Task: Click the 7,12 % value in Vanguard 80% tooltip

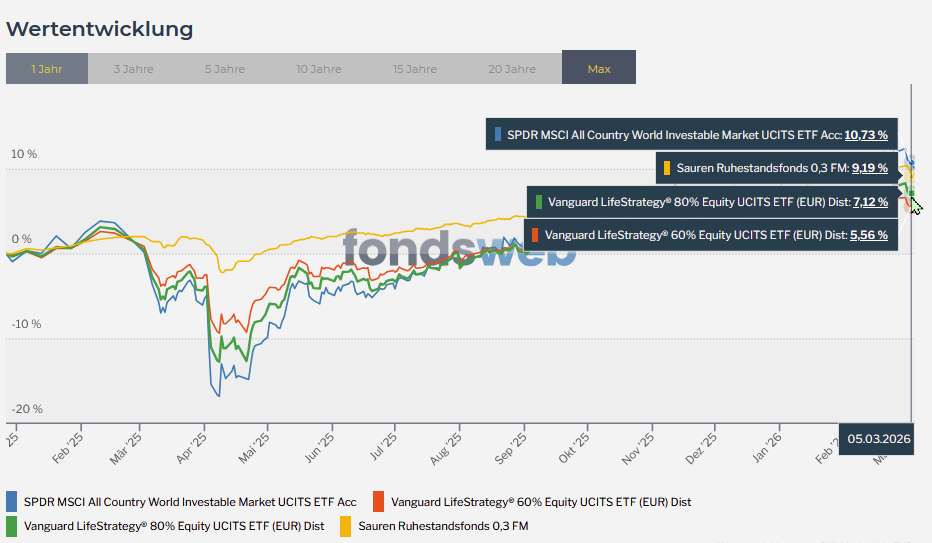Action: point(870,202)
